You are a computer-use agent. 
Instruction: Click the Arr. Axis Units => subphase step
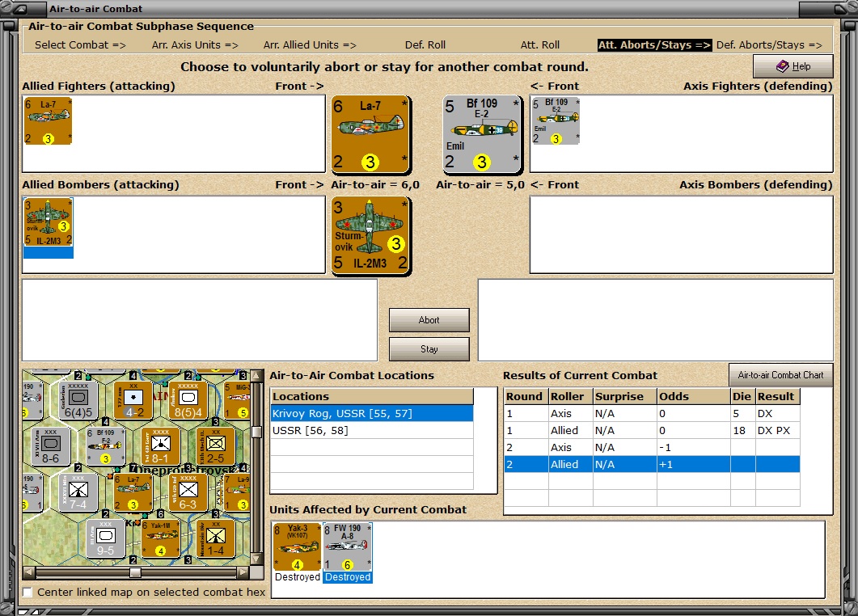[x=195, y=44]
